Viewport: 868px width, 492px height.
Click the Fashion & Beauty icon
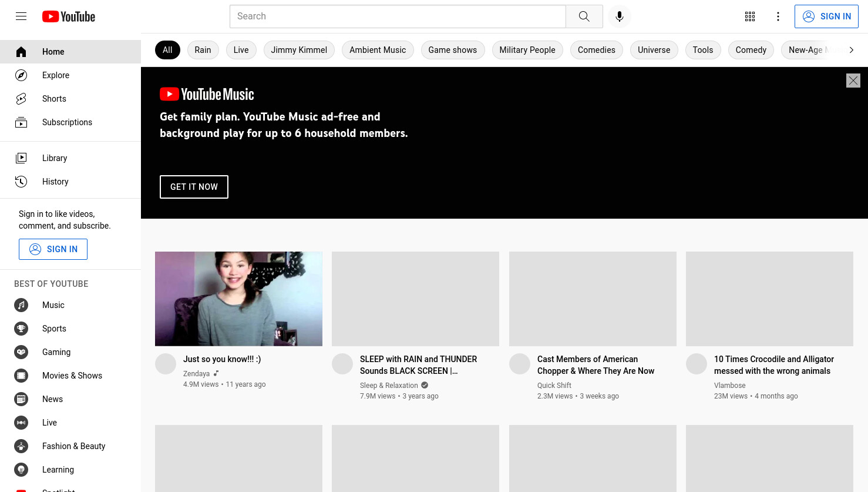pyautogui.click(x=21, y=446)
